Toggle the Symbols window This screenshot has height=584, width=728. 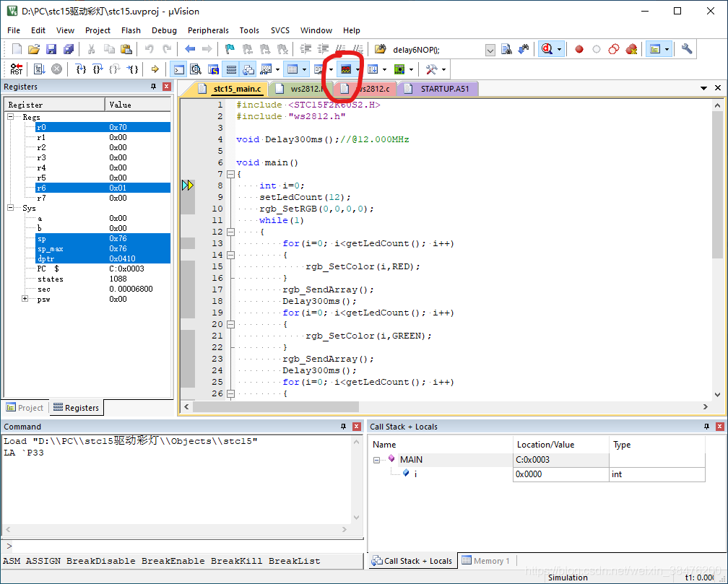[x=214, y=69]
